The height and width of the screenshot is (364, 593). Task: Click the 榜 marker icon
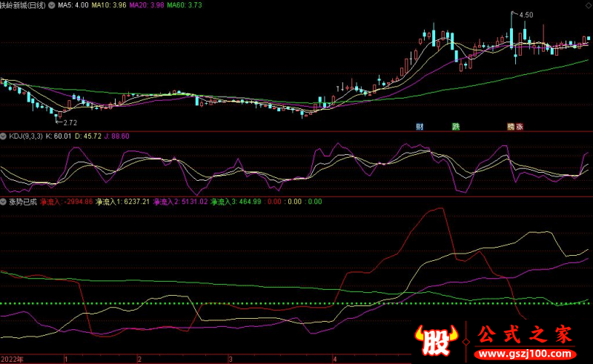tap(510, 126)
